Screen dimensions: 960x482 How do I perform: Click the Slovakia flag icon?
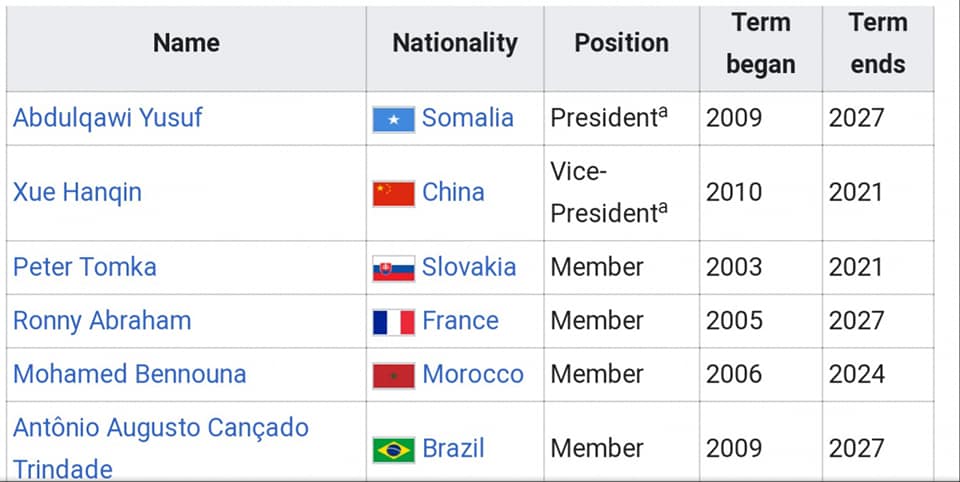(x=393, y=268)
